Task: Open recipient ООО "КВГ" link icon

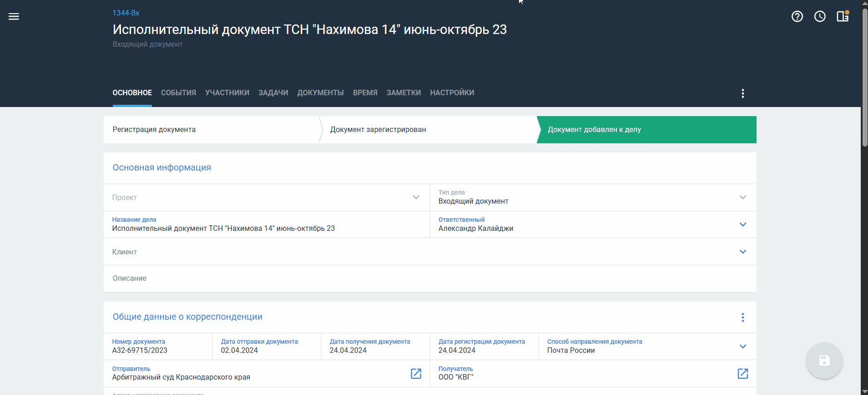Action: click(x=742, y=374)
